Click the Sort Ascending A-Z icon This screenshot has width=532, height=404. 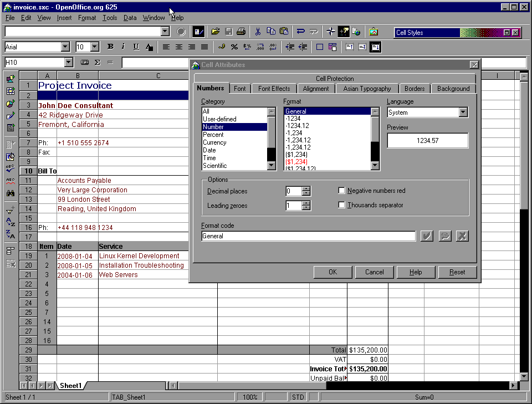click(x=10, y=222)
